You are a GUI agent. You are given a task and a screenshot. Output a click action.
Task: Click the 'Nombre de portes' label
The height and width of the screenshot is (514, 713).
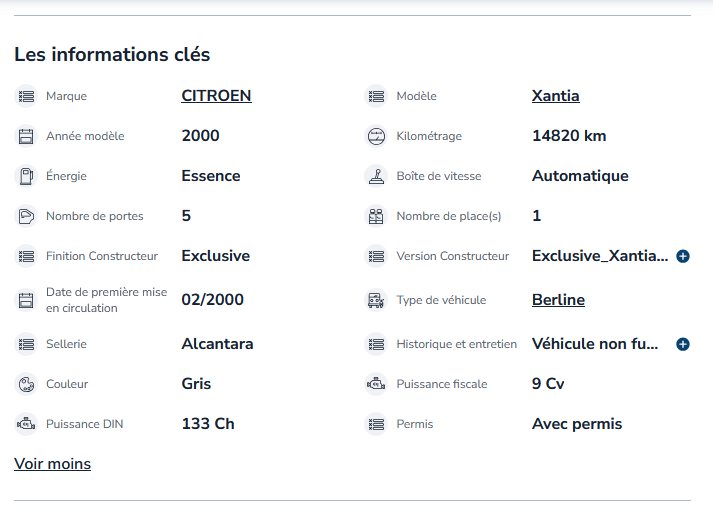click(95, 217)
